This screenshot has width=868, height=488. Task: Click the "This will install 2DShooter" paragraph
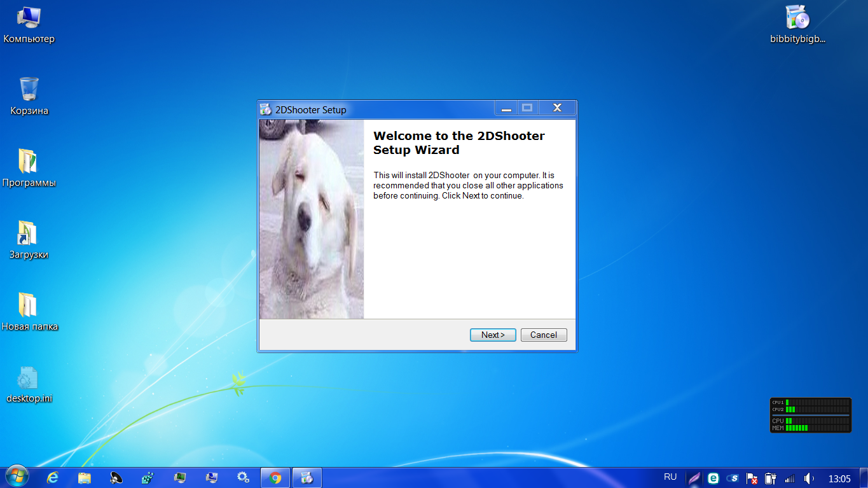coord(468,185)
